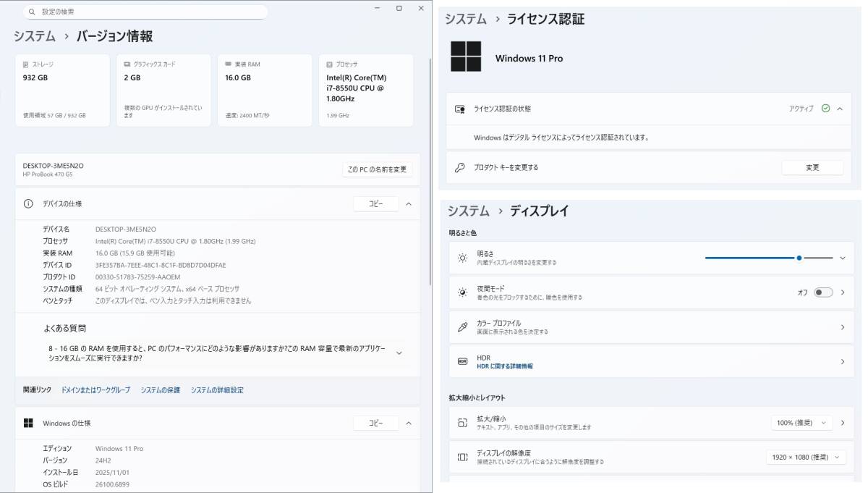This screenshot has height=493, width=868.
Task: Open custom scaling arrow beside 拡大/縮小
Action: (x=843, y=423)
